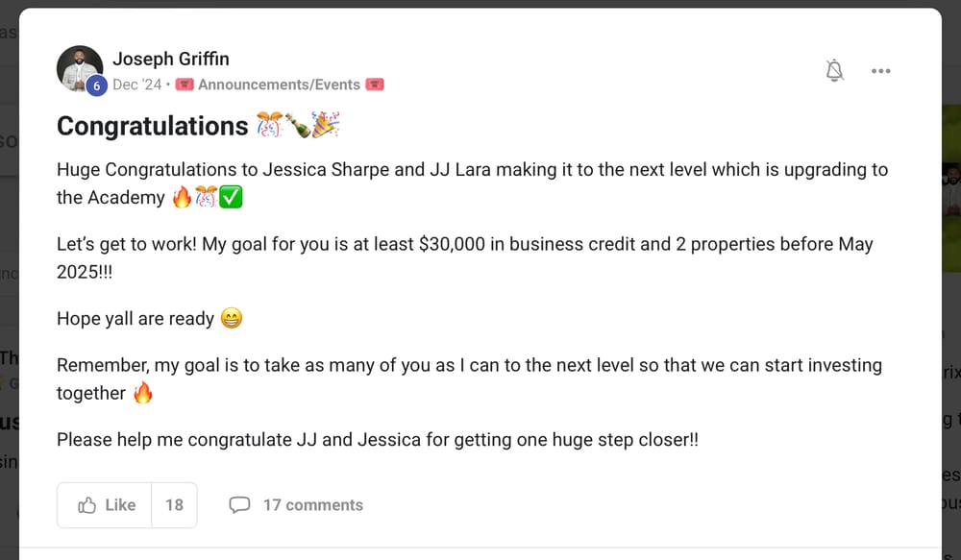Click the ticket emoji before Announcements/Events

coord(185,85)
